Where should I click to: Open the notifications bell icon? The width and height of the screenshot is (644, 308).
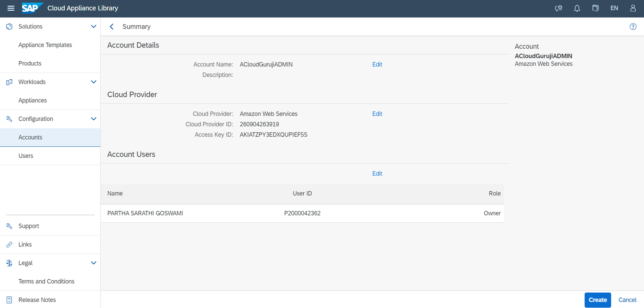[x=577, y=8]
